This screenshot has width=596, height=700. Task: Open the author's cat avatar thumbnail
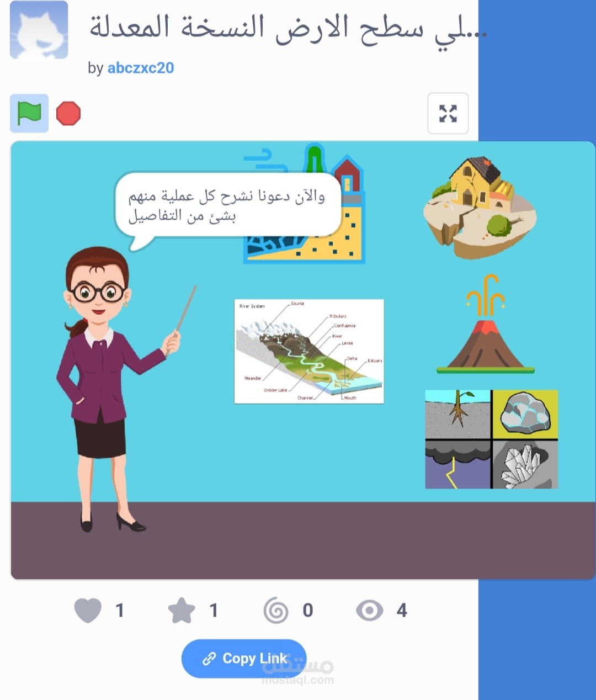click(x=39, y=30)
